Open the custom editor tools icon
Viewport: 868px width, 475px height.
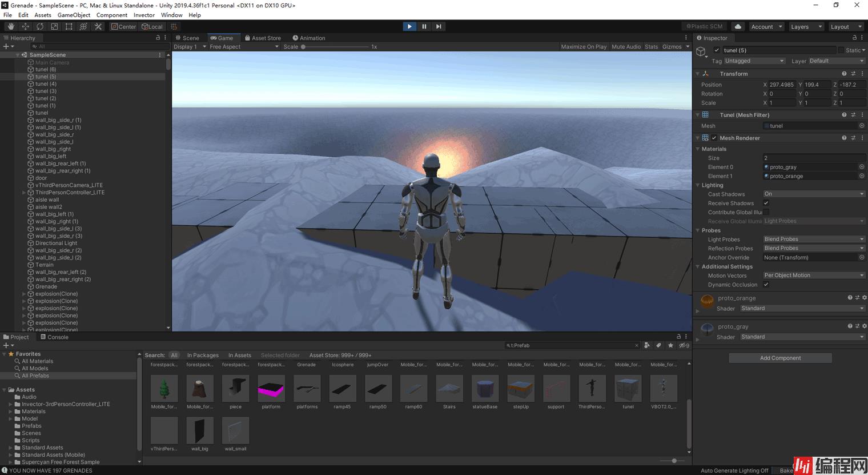point(98,26)
